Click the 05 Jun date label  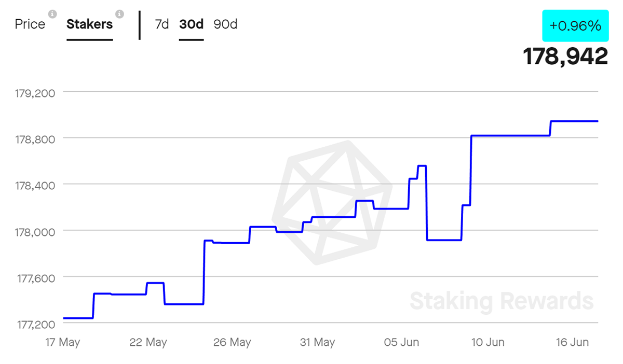401,343
